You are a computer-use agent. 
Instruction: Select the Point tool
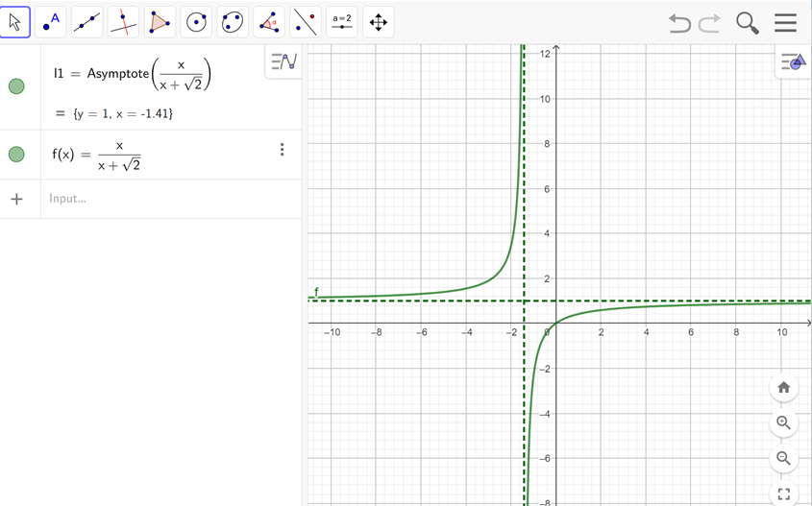point(52,22)
